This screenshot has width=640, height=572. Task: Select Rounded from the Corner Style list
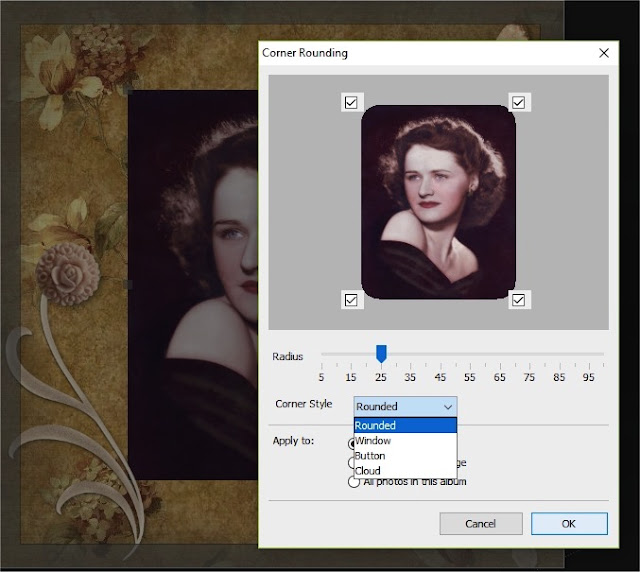[x=404, y=425]
